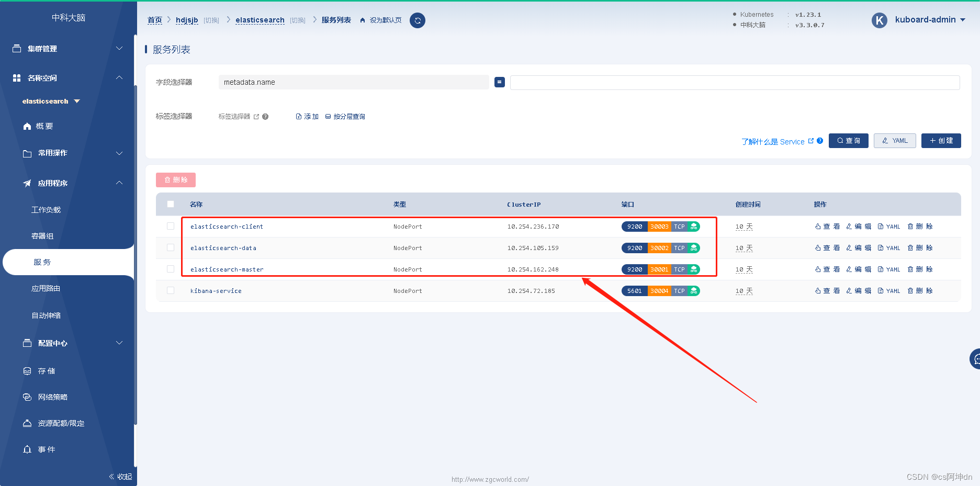Click the YAML button next to 查询

pyautogui.click(x=895, y=141)
